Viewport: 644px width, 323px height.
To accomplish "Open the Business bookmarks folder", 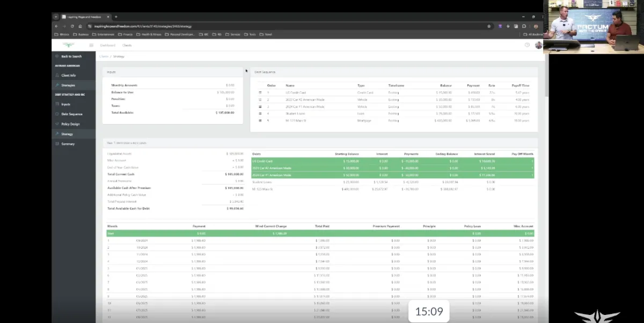I will click(x=80, y=34).
